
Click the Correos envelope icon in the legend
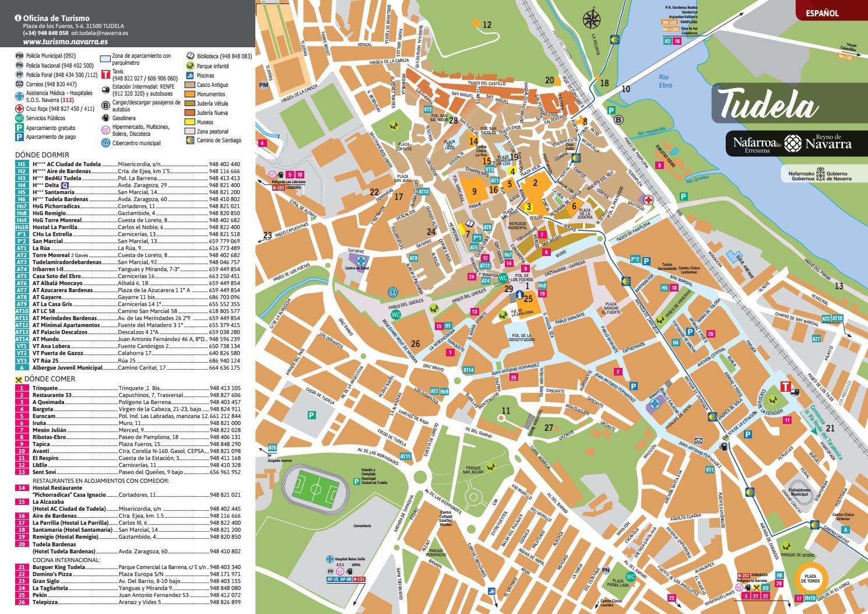click(x=19, y=84)
